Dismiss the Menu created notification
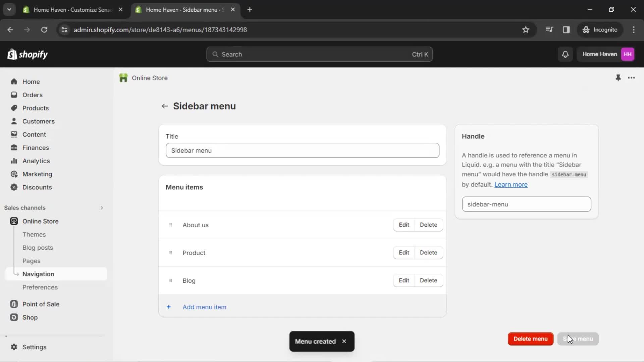644x362 pixels. point(344,341)
